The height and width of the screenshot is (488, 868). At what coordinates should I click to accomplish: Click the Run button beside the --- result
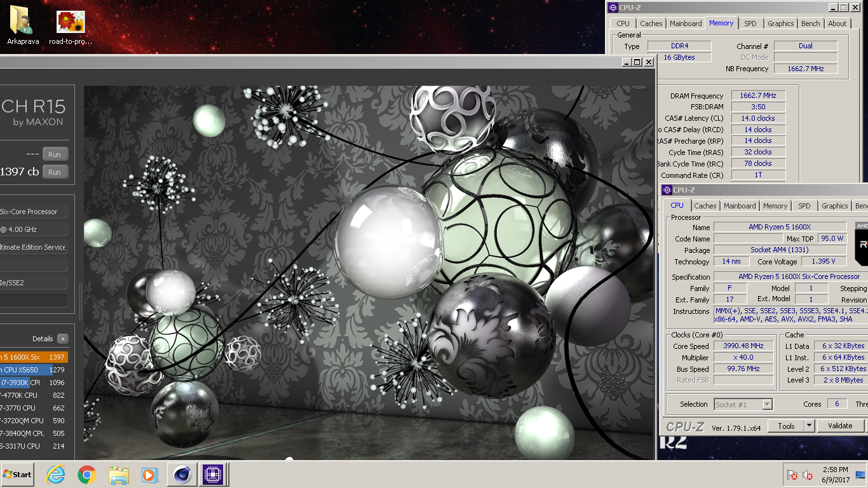coord(55,154)
